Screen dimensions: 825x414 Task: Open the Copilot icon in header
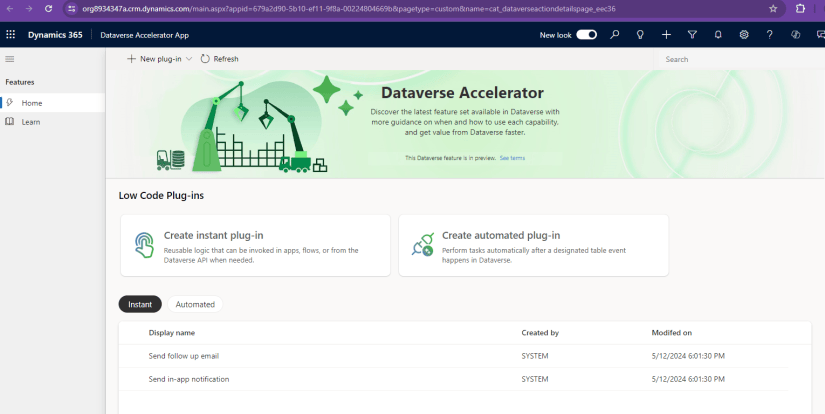pyautogui.click(x=796, y=35)
